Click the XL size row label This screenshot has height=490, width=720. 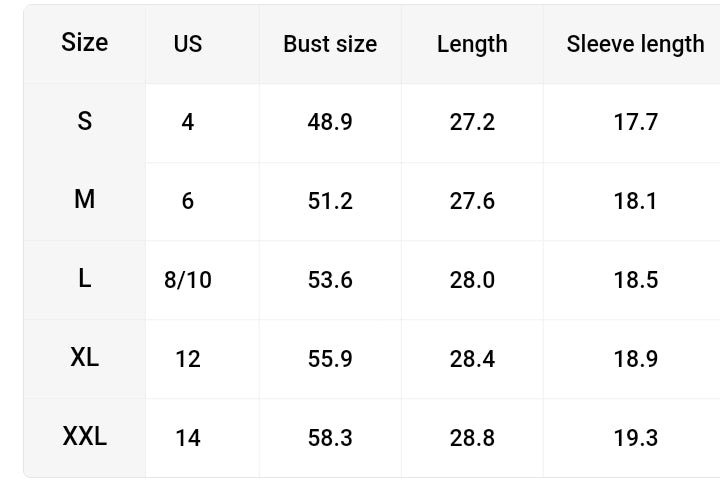click(x=84, y=357)
